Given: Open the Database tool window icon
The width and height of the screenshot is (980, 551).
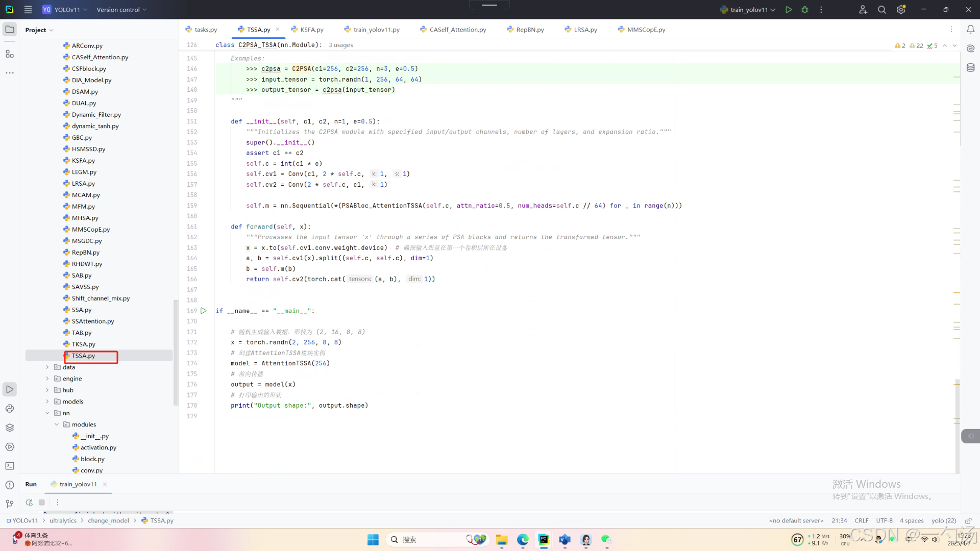Looking at the screenshot, I should pos(970,68).
